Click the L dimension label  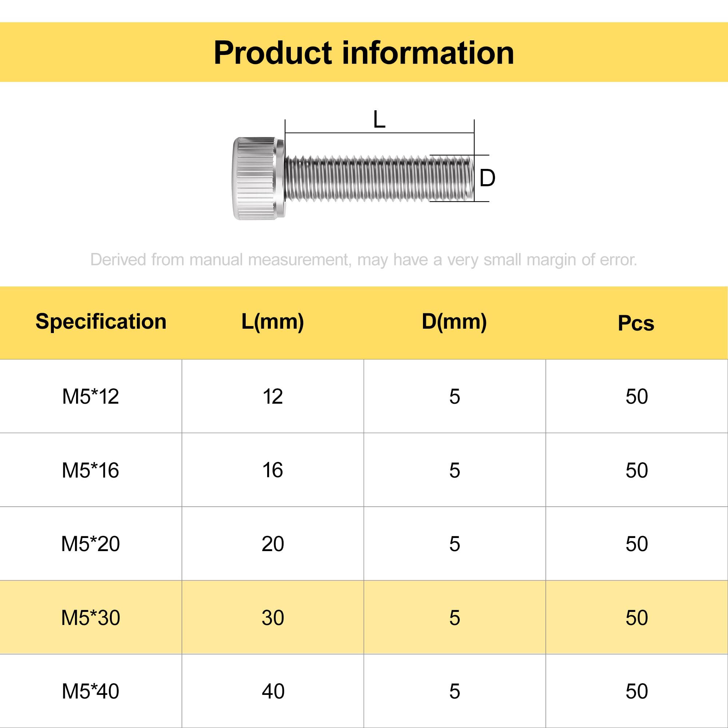pyautogui.click(x=379, y=120)
